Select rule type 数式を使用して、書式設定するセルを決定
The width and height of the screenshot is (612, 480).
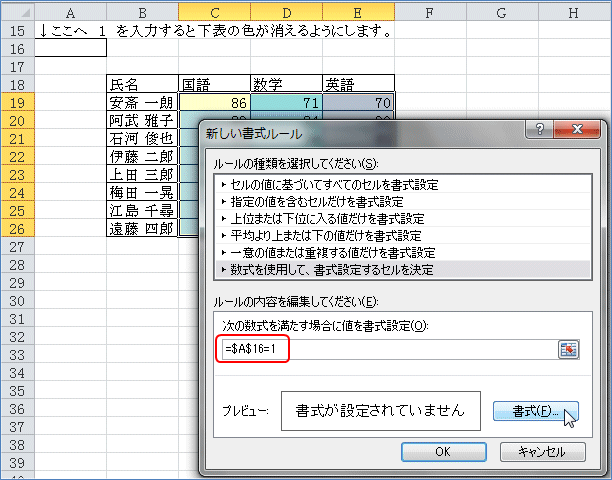click(403, 270)
